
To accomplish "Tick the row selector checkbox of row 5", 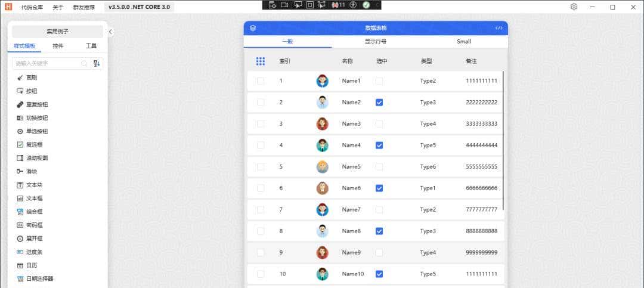I will [261, 167].
